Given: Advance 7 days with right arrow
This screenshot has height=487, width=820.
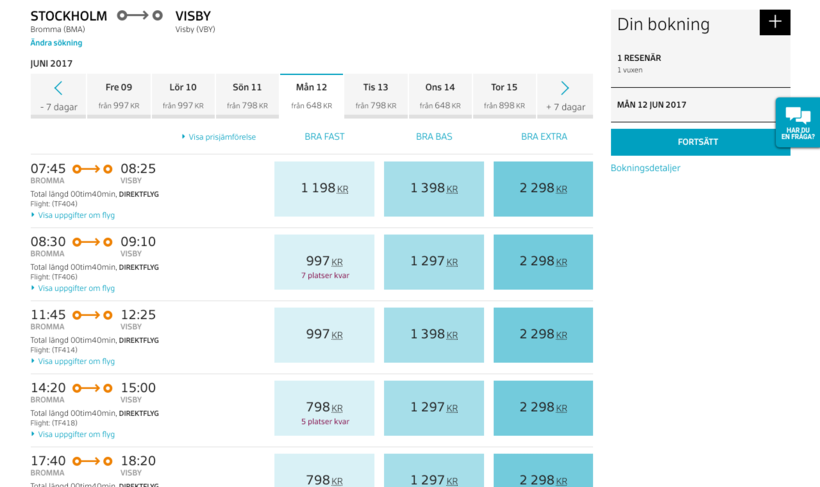Looking at the screenshot, I should point(565,96).
